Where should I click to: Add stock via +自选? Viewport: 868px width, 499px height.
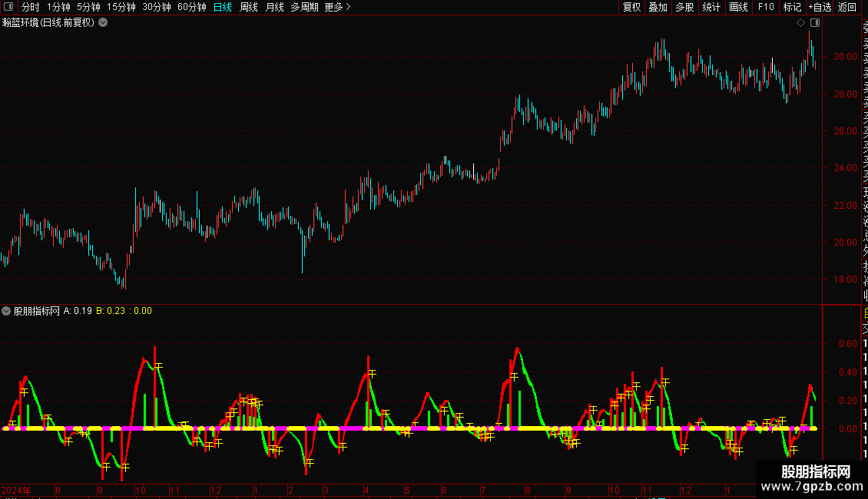(x=820, y=7)
